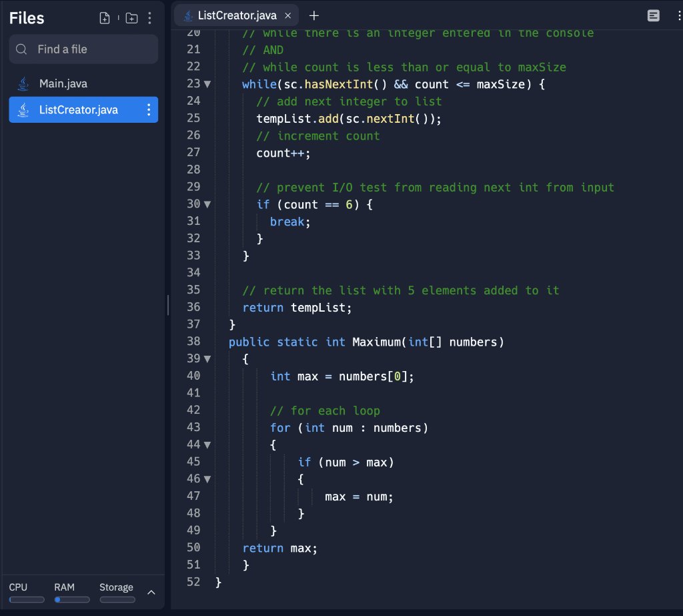This screenshot has height=616, width=683.
Task: Expand the resource usage panel chevron
Action: tap(151, 593)
